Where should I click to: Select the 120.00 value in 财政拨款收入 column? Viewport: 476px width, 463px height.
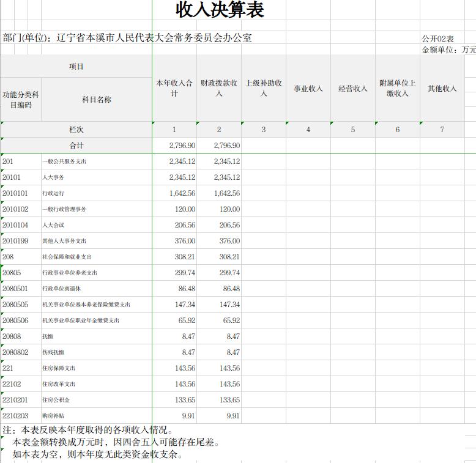click(219, 209)
